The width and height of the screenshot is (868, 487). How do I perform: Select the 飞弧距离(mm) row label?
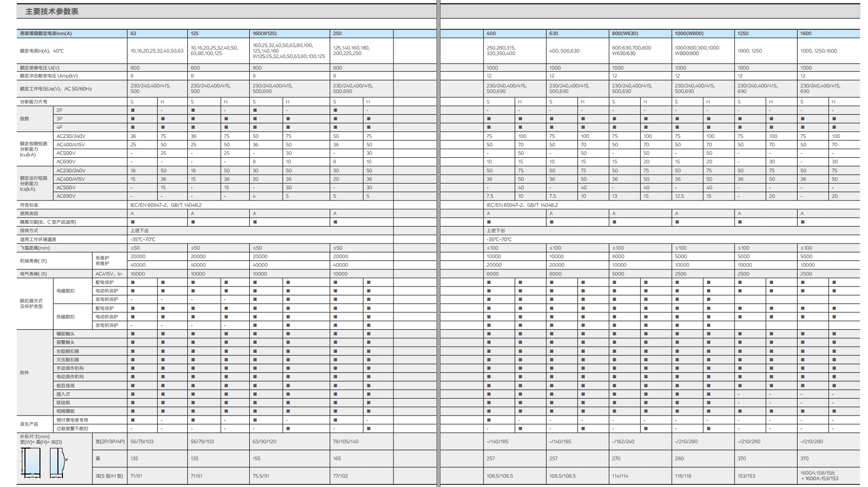pyautogui.click(x=35, y=248)
